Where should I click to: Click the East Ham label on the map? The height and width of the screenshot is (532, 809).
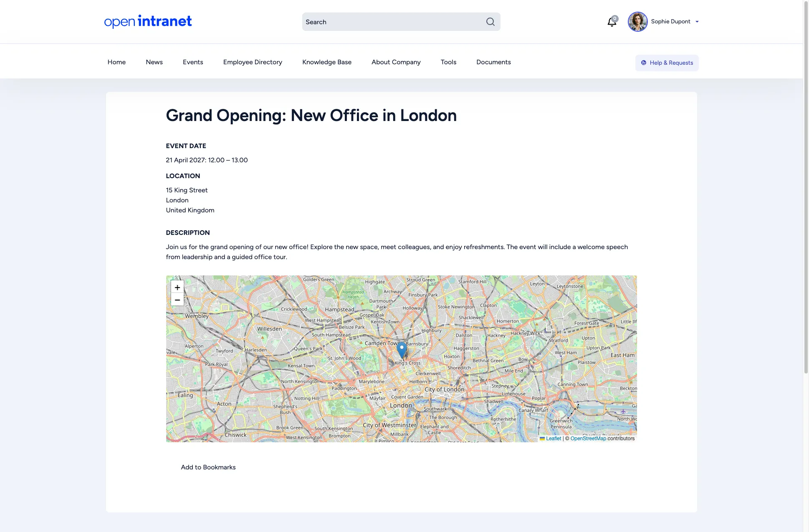(622, 355)
